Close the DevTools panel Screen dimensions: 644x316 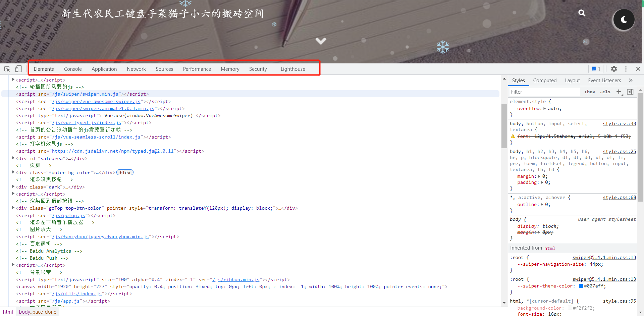[x=638, y=69]
